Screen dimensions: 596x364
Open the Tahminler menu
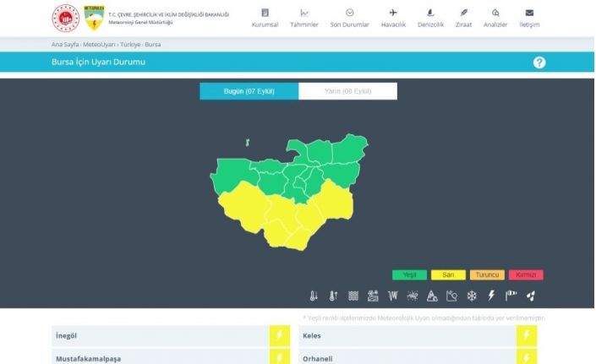pyautogui.click(x=304, y=18)
